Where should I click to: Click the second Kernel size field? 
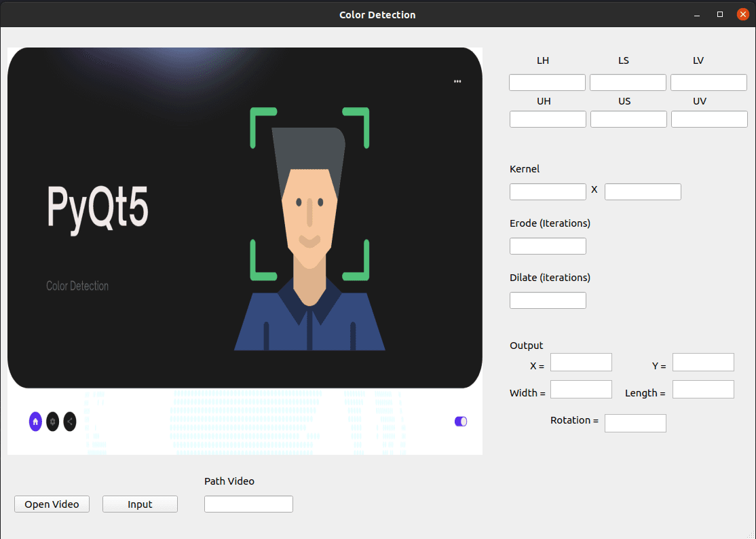pyautogui.click(x=643, y=192)
